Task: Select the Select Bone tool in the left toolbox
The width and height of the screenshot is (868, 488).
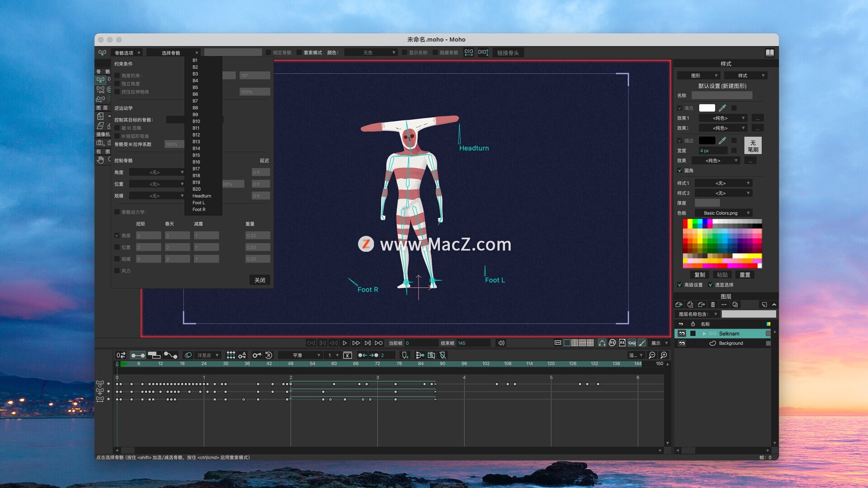Action: (100, 80)
